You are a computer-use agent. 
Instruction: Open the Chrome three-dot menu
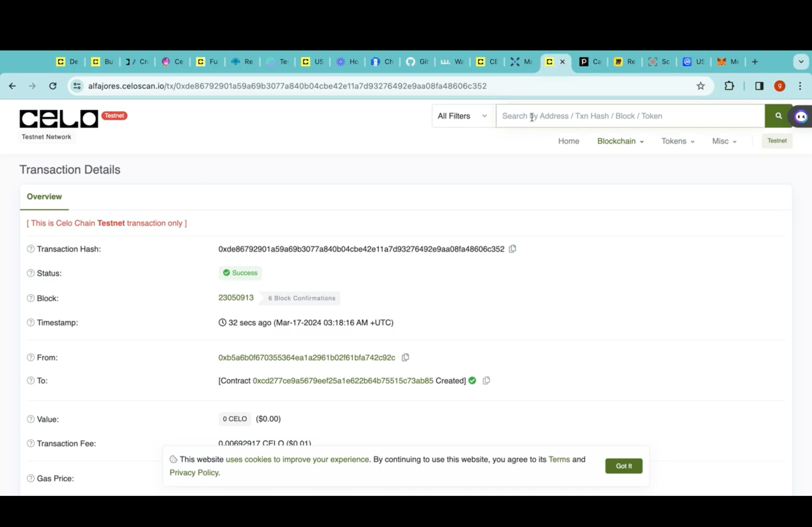[800, 86]
